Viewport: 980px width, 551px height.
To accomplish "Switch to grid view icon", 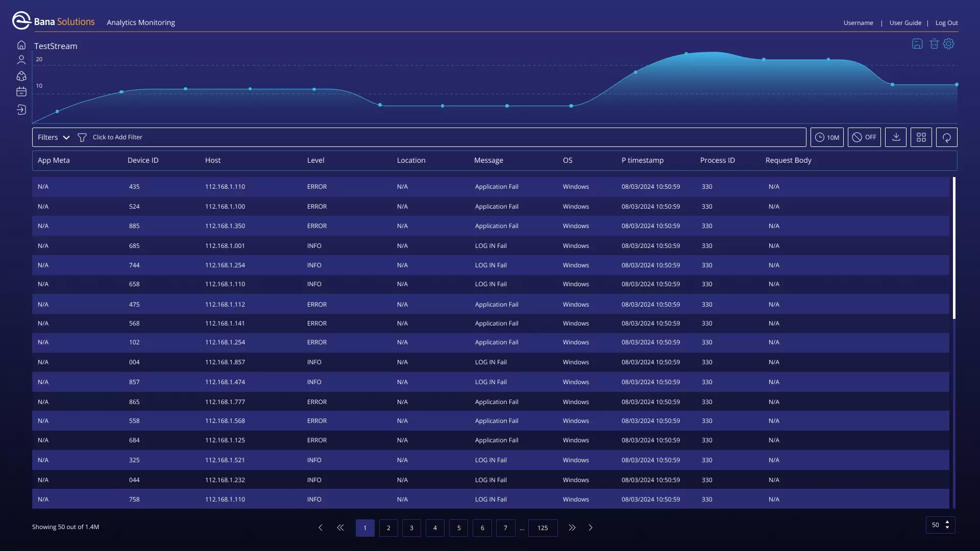I will point(921,137).
